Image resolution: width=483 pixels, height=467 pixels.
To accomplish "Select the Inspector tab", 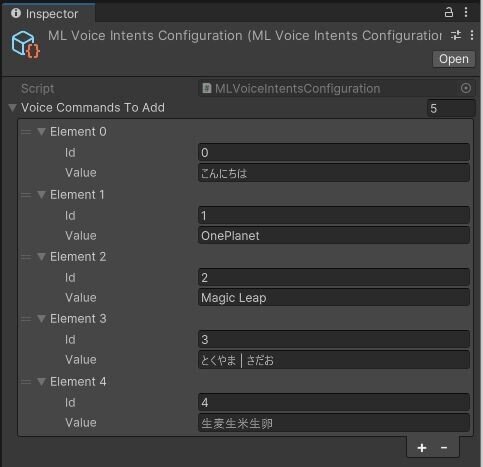I will [x=48, y=14].
